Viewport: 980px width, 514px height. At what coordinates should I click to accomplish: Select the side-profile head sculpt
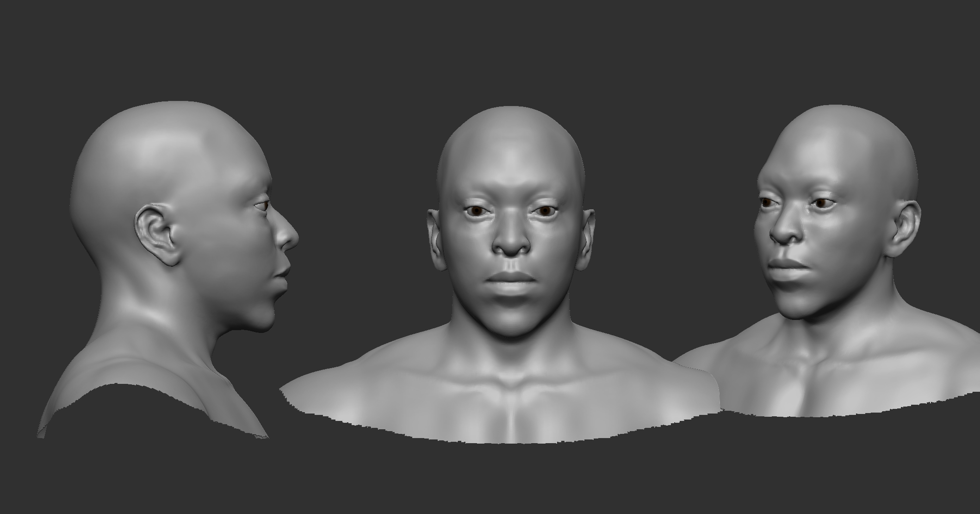click(x=167, y=270)
